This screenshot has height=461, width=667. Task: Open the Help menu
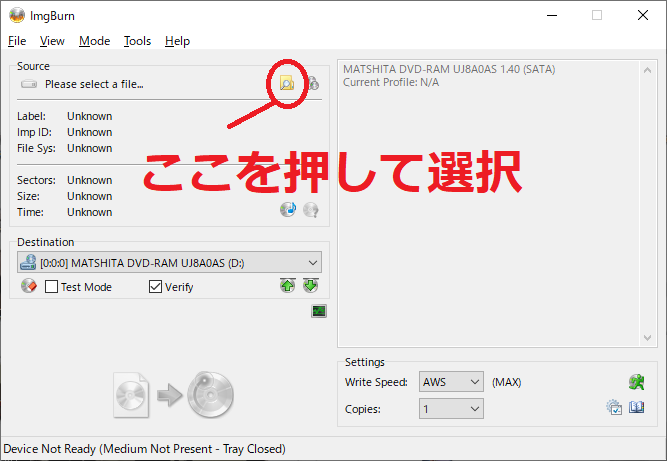177,41
